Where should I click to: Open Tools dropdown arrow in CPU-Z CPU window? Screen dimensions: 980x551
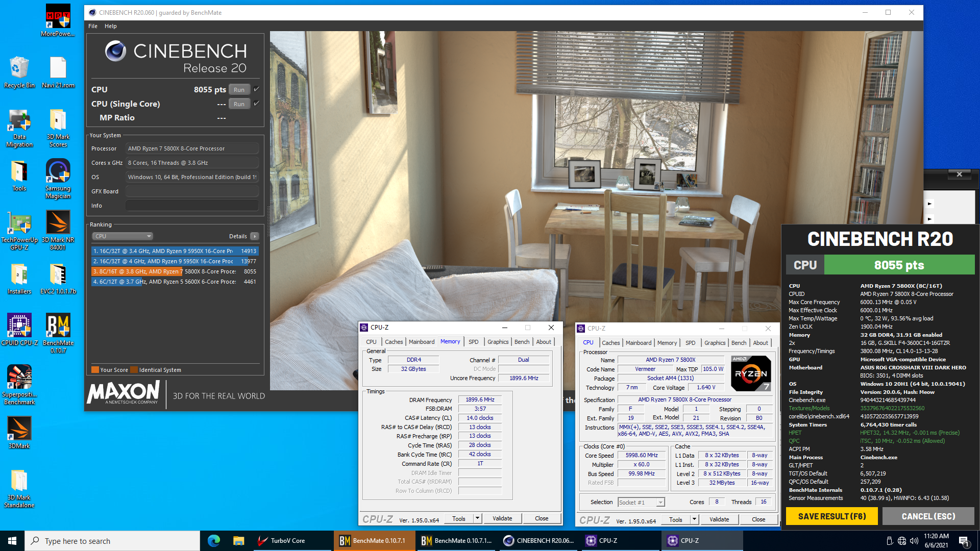tap(694, 519)
